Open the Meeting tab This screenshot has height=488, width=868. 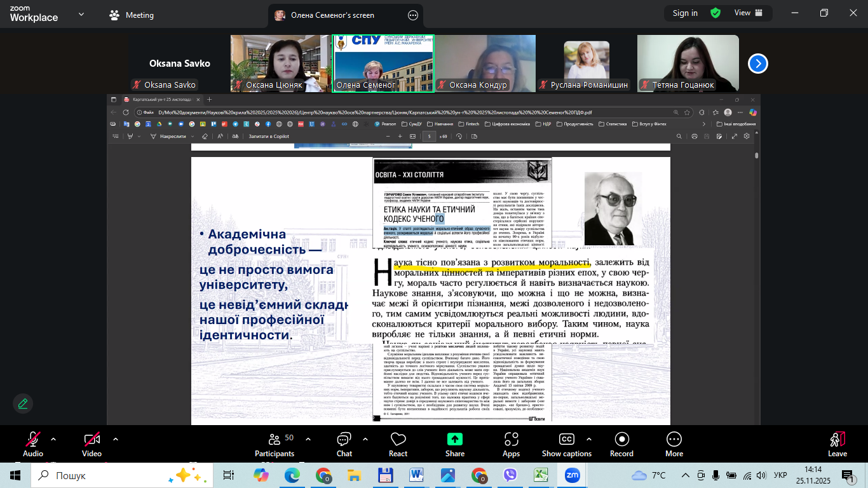click(x=132, y=15)
